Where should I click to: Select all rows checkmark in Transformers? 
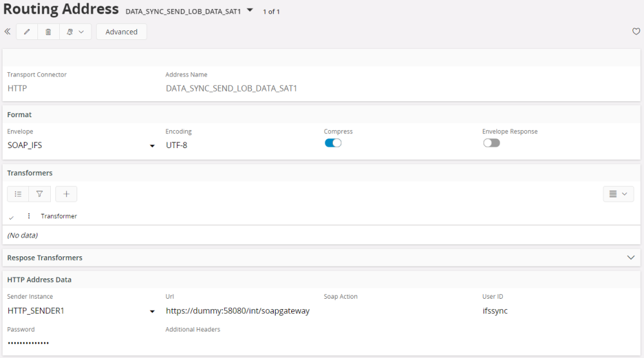12,217
